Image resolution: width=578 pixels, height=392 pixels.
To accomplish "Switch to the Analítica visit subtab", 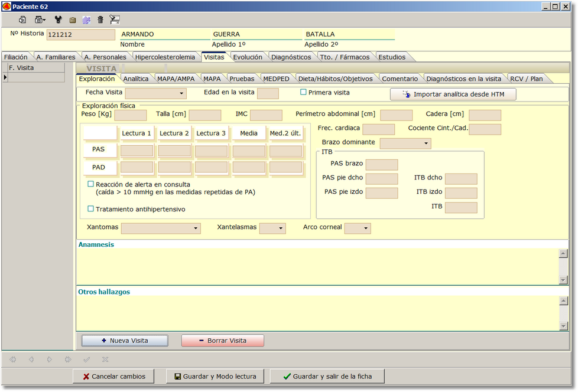I will (x=136, y=79).
